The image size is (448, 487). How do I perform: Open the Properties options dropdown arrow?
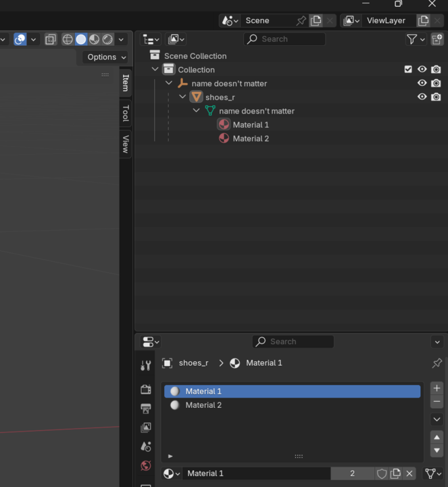click(437, 342)
